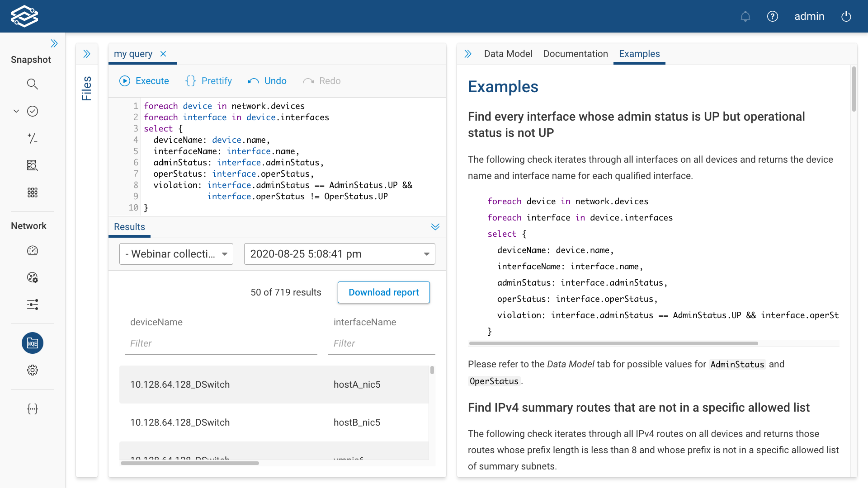
Task: Open the Search tool in the Snapshot sidebar
Action: pos(33,84)
